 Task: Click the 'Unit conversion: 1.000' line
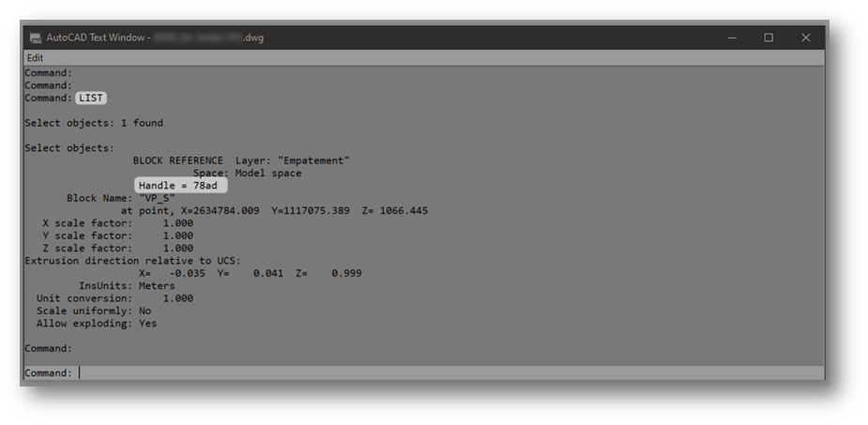pos(114,298)
